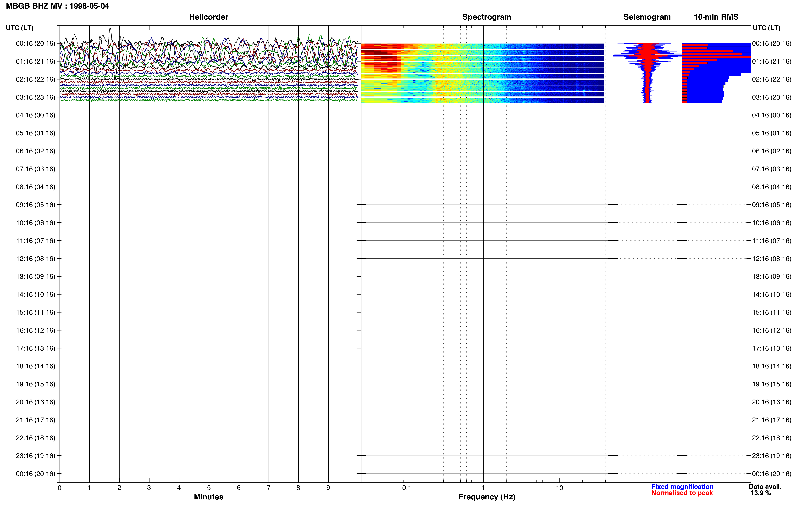
Task: Click "23:16 (19:16)" on the right time axis
Action: click(772, 456)
